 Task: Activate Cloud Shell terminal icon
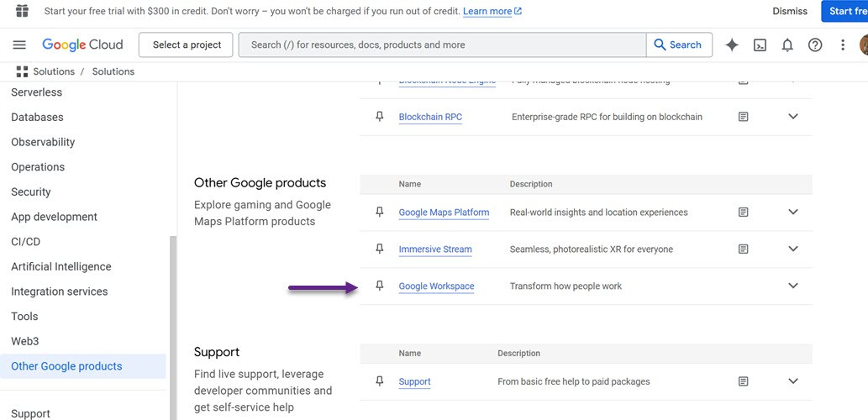click(760, 45)
